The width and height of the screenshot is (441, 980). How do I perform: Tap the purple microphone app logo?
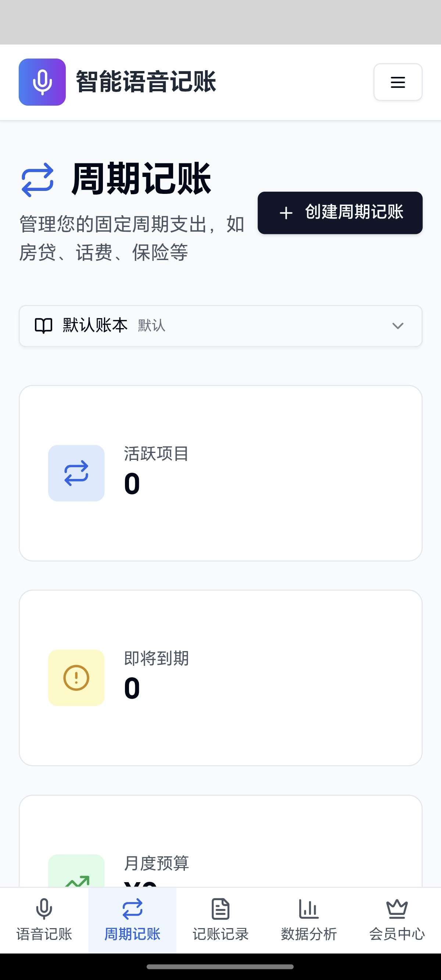pyautogui.click(x=42, y=82)
